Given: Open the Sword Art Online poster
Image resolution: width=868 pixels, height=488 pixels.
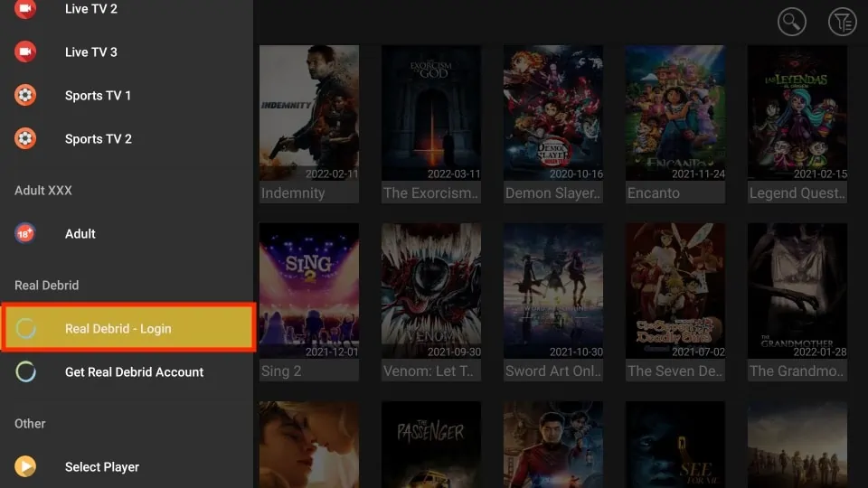Looking at the screenshot, I should 553,291.
